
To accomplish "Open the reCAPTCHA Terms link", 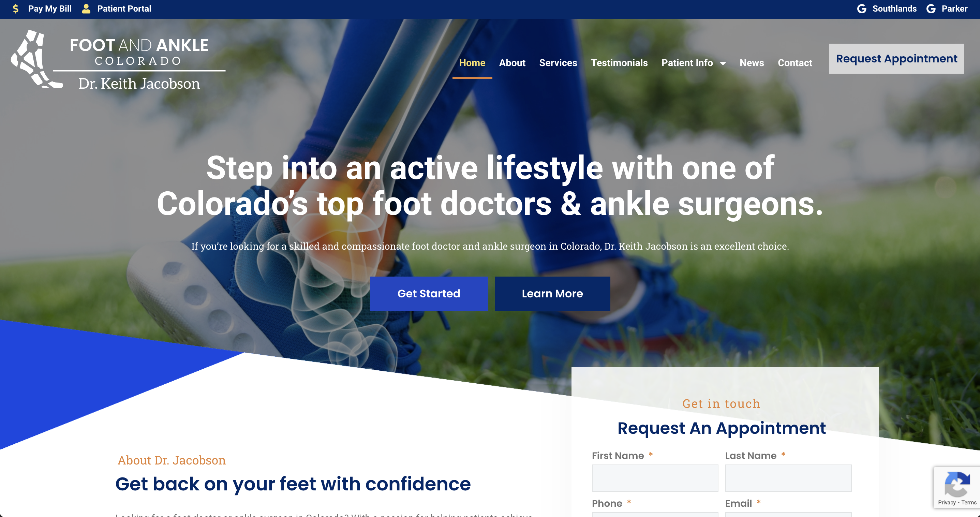I will [969, 503].
